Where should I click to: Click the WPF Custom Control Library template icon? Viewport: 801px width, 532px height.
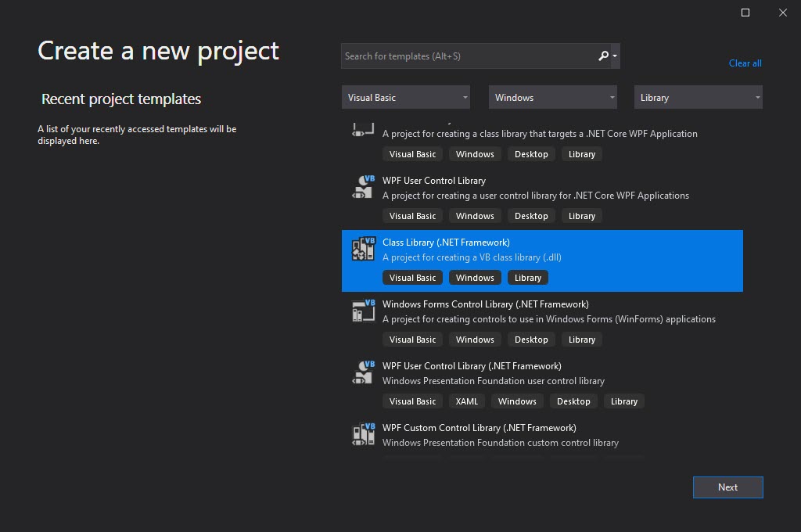[x=363, y=434]
